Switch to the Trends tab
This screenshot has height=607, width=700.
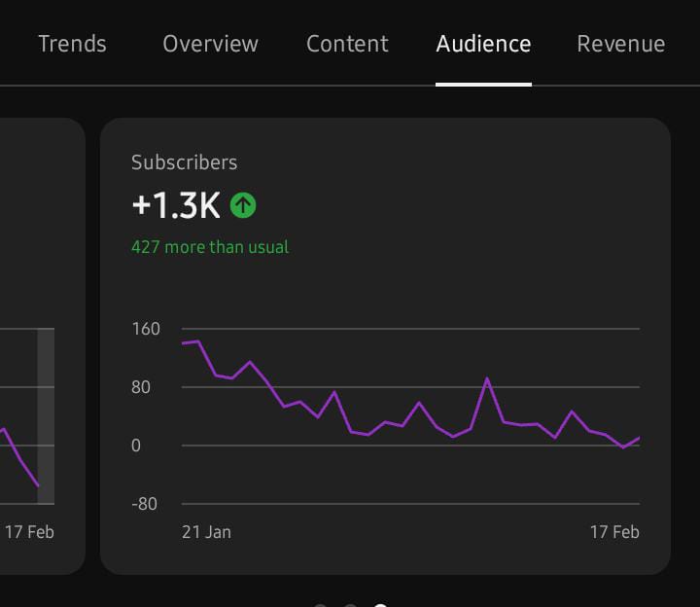coord(72,44)
